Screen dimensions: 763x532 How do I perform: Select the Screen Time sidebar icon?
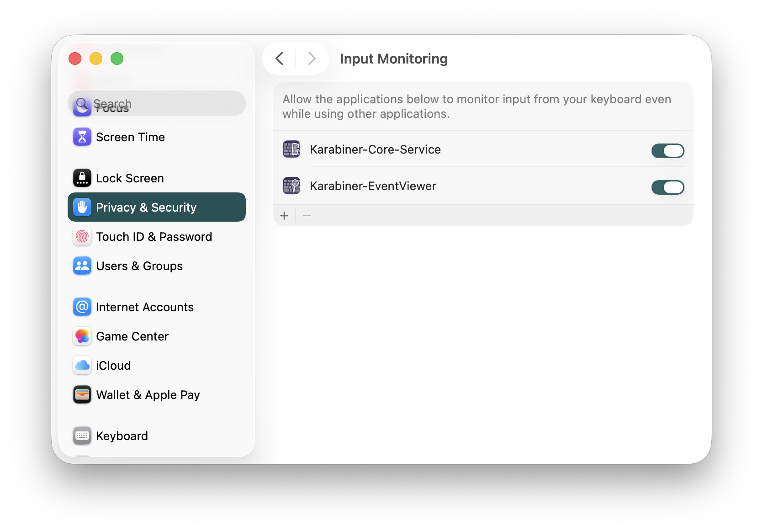[82, 137]
